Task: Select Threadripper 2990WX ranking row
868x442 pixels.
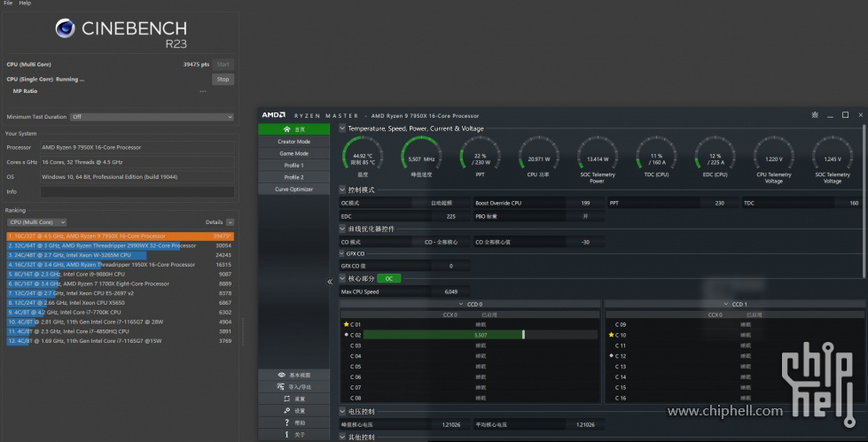Action: click(120, 245)
